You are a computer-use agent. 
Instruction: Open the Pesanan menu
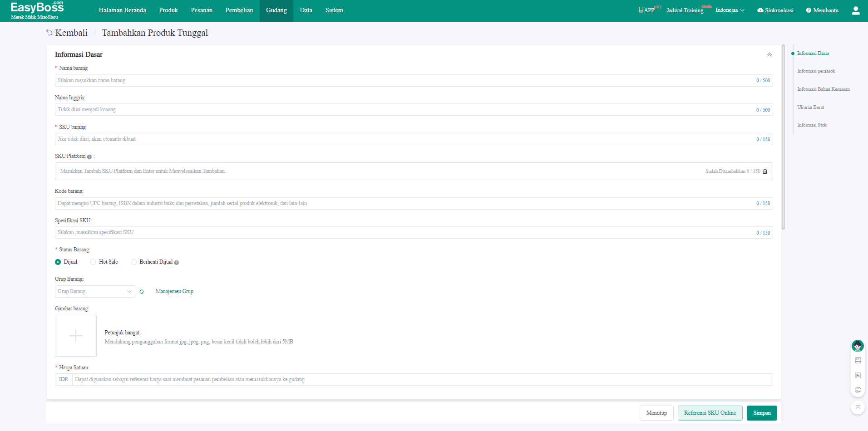[x=202, y=10]
